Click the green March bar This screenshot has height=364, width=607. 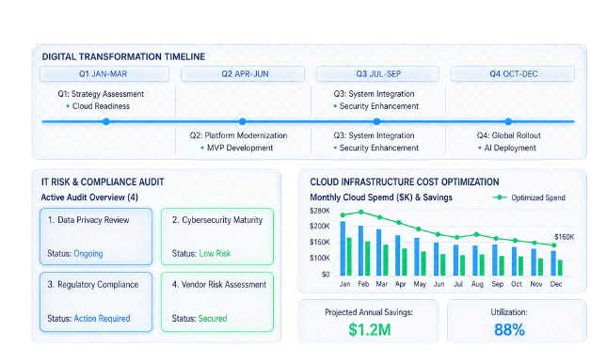386,260
